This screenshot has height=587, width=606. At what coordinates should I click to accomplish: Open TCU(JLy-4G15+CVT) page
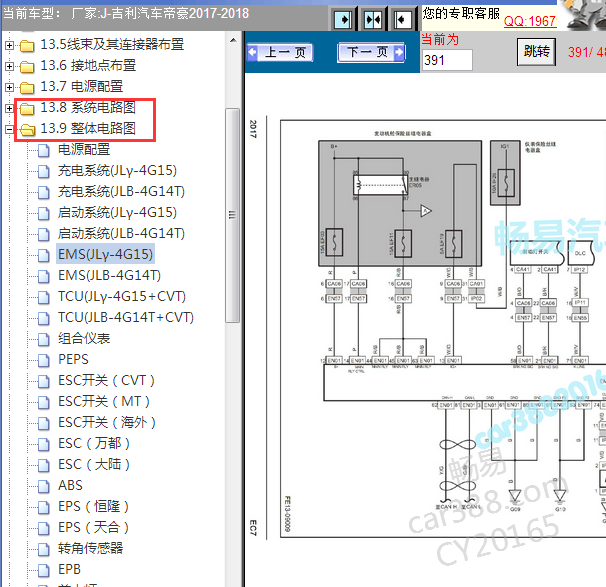(122, 296)
